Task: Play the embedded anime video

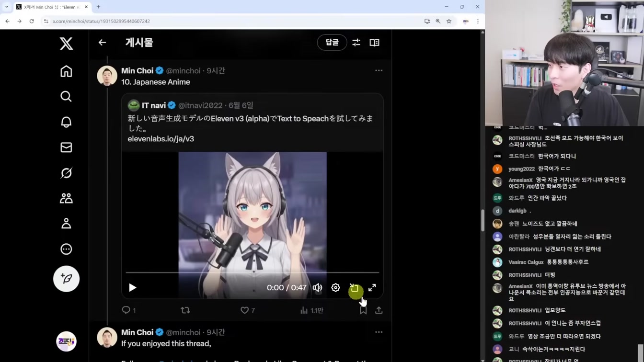Action: pos(132,288)
